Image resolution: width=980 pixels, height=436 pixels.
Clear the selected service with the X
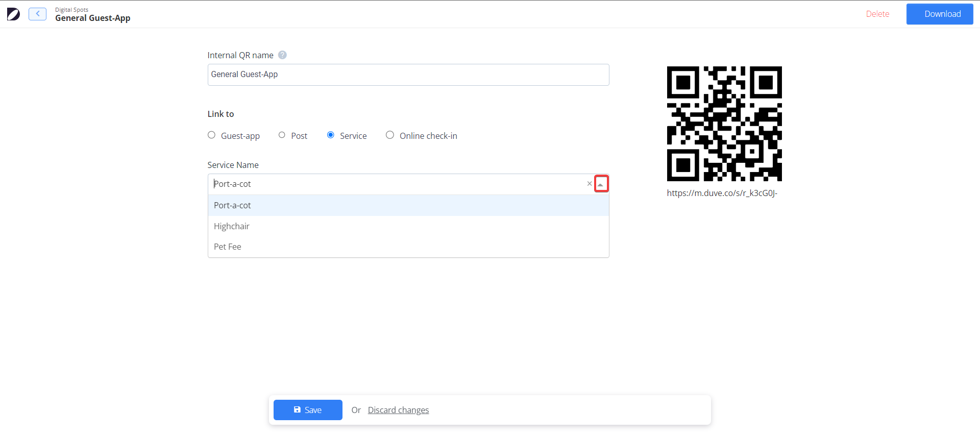(x=590, y=184)
